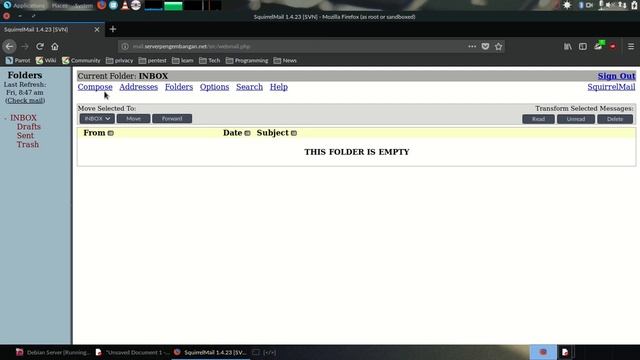Click Sign Out link
640x360 pixels.
pos(616,76)
